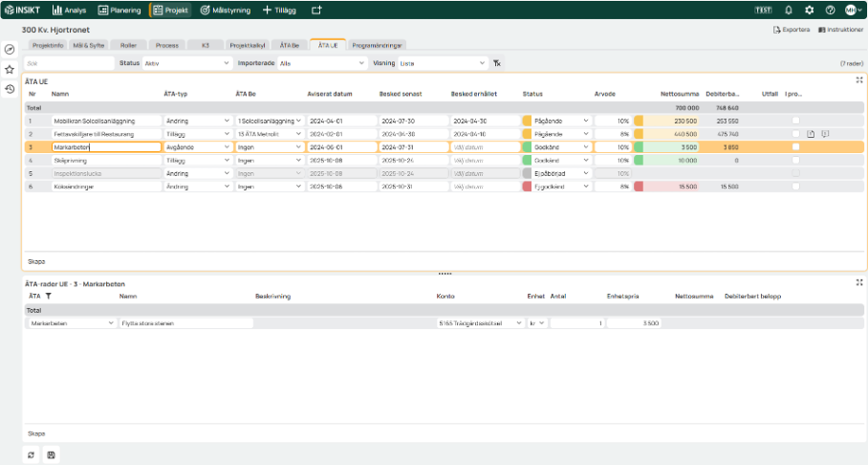Open the Status filter dropdown showing Aktiv
The width and height of the screenshot is (868, 465).
point(185,63)
